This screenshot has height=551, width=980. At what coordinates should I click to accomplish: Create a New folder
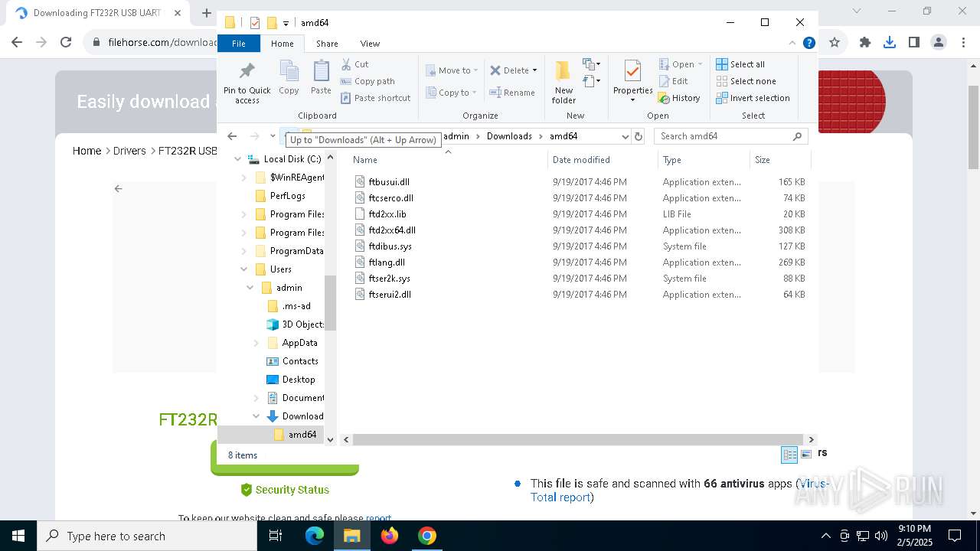click(x=563, y=83)
